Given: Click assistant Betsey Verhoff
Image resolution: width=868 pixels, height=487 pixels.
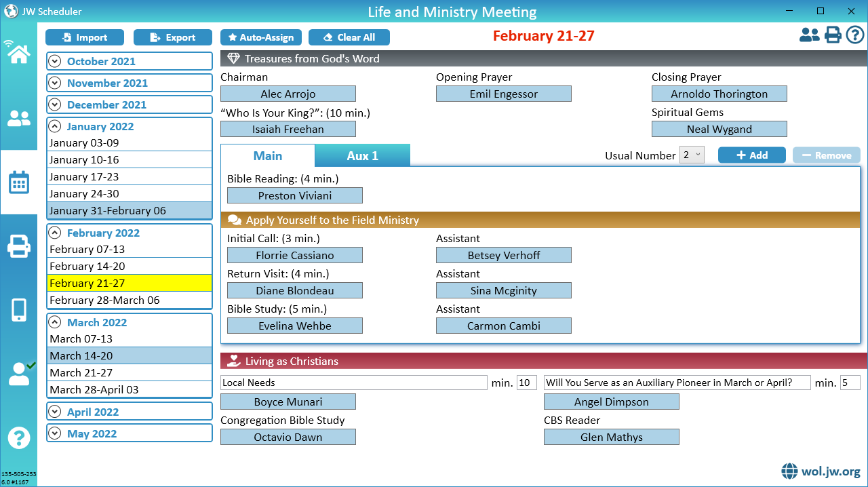Looking at the screenshot, I should (504, 256).
